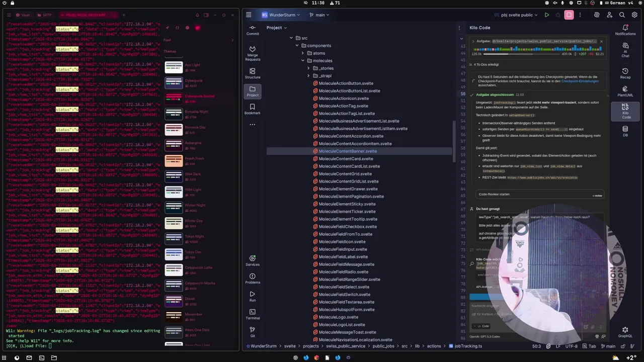
Task: Click the UTF-8 encoding status item
Action: pyautogui.click(x=571, y=346)
